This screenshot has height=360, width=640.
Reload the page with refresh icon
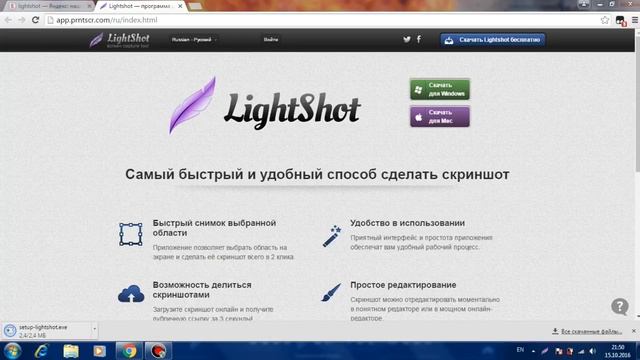coord(36,20)
